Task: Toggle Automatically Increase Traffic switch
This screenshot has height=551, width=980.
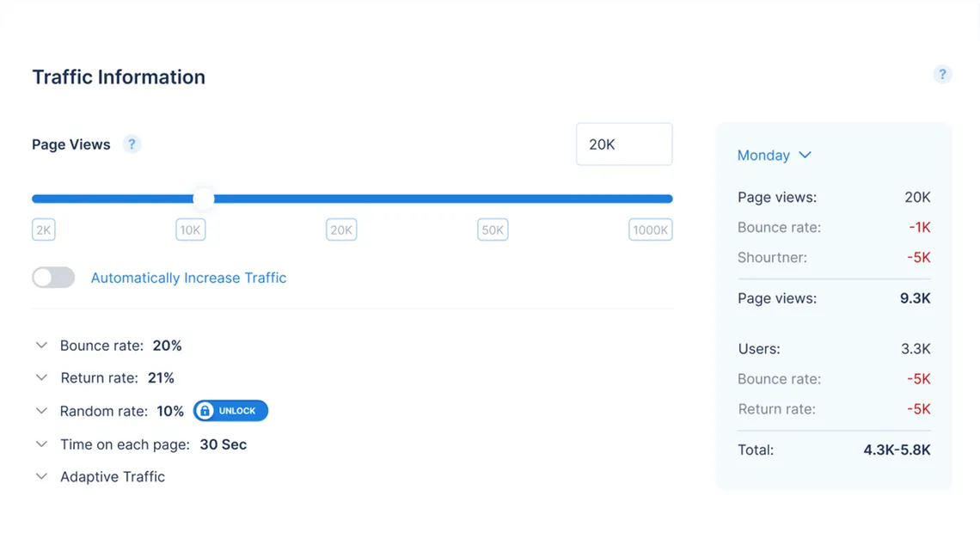Action: 52,277
